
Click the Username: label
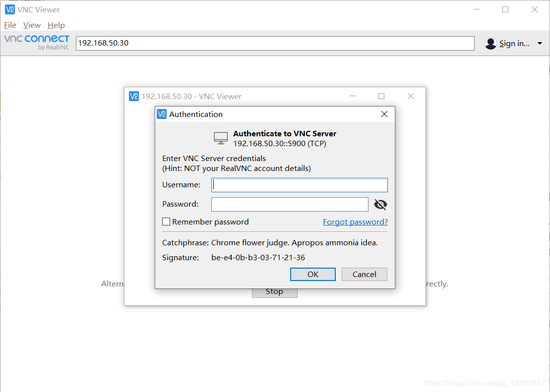pyautogui.click(x=182, y=185)
